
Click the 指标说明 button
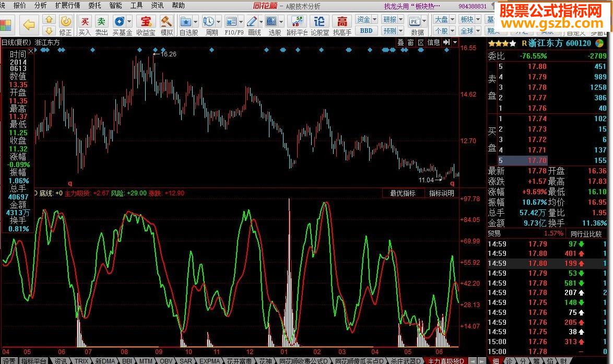pos(441,193)
